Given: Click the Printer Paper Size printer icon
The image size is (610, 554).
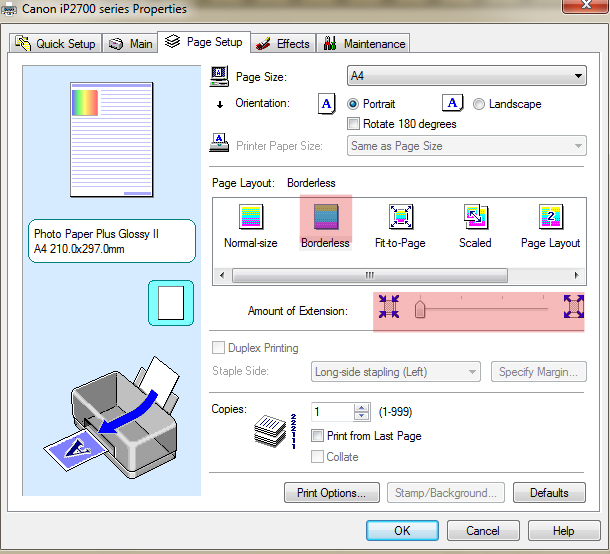Looking at the screenshot, I should pos(219,143).
